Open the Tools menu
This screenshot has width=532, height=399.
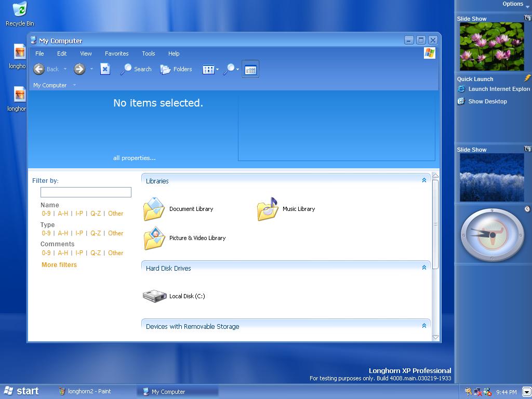[x=149, y=54]
